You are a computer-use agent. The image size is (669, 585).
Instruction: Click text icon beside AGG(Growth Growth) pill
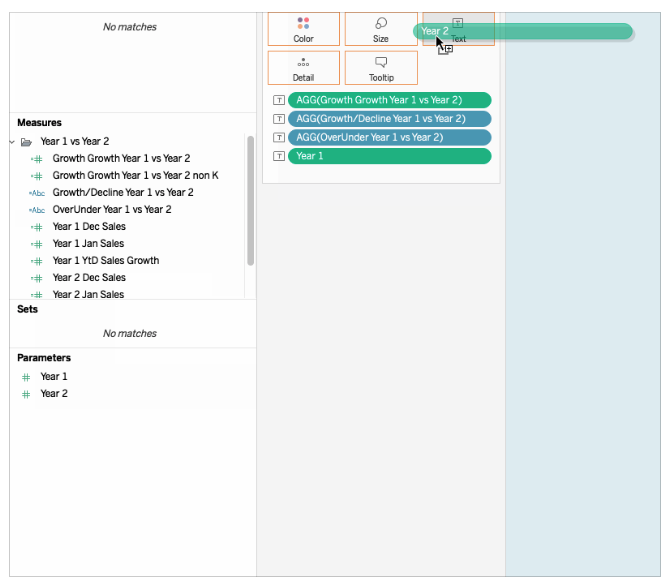279,100
